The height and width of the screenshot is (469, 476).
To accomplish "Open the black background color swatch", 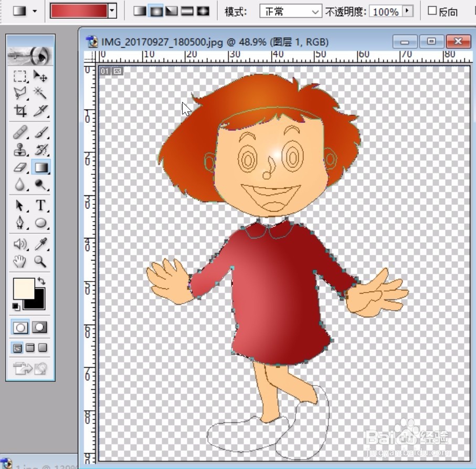I will click(39, 303).
